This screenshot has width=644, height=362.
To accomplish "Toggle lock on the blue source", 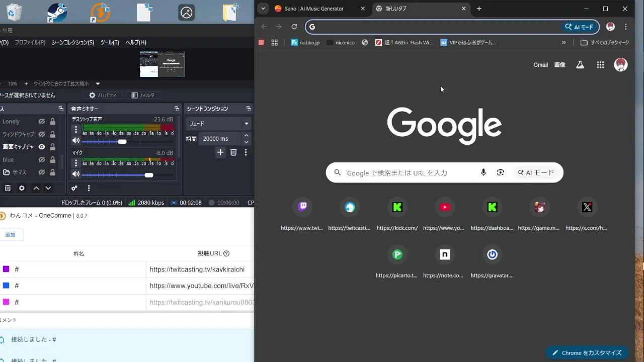I will (x=52, y=159).
